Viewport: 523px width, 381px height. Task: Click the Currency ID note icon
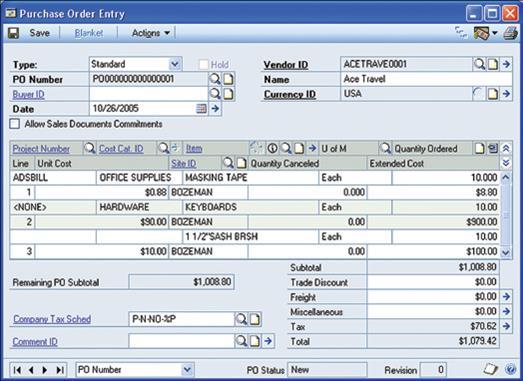tap(493, 94)
